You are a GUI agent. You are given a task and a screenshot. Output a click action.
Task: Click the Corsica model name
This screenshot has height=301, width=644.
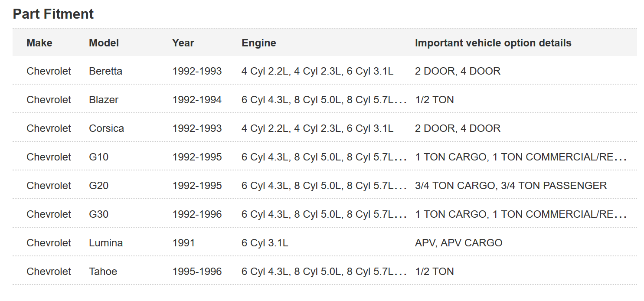click(x=106, y=128)
